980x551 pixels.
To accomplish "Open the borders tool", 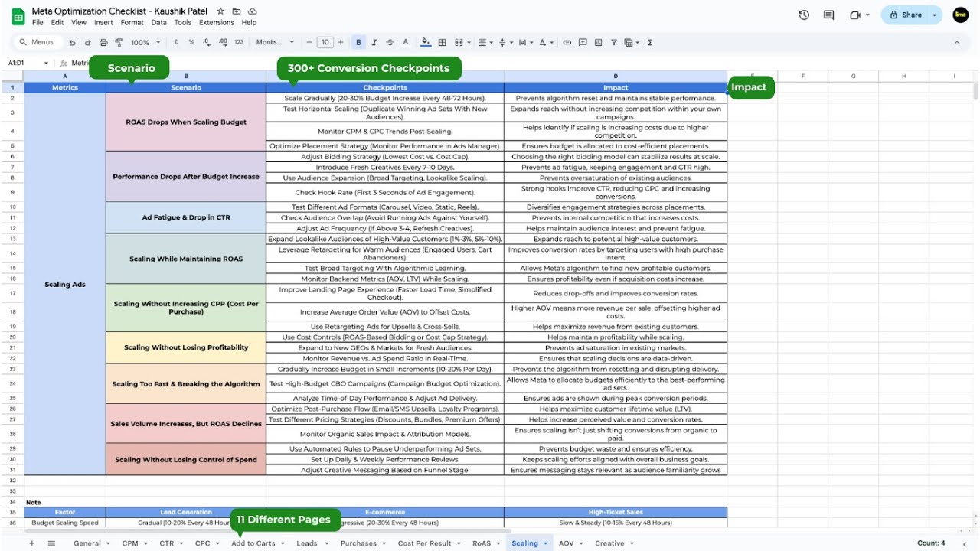I will [x=442, y=43].
